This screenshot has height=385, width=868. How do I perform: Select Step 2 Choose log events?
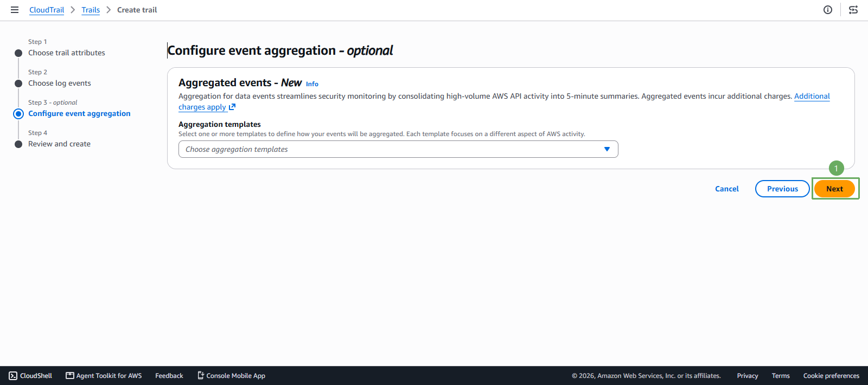coord(60,83)
